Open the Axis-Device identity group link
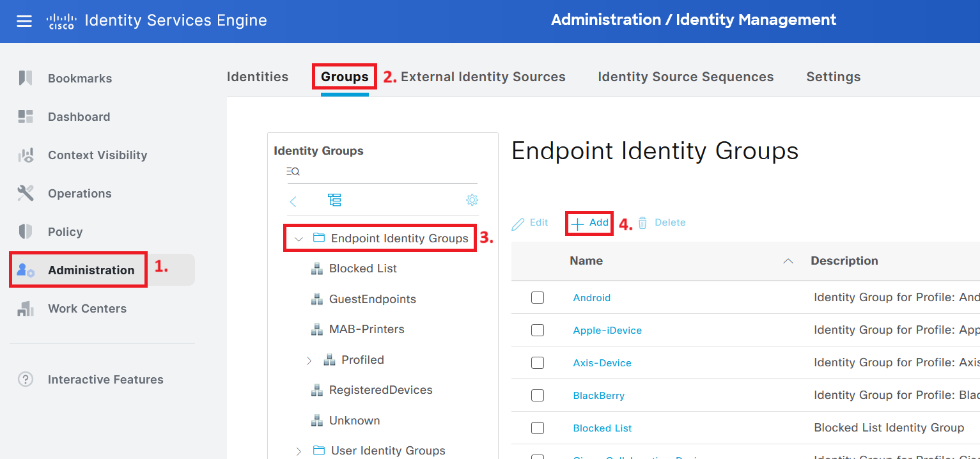This screenshot has width=980, height=459. (x=602, y=362)
